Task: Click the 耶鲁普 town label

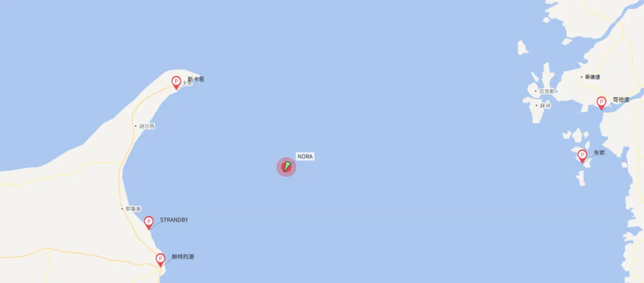Action: (133, 209)
